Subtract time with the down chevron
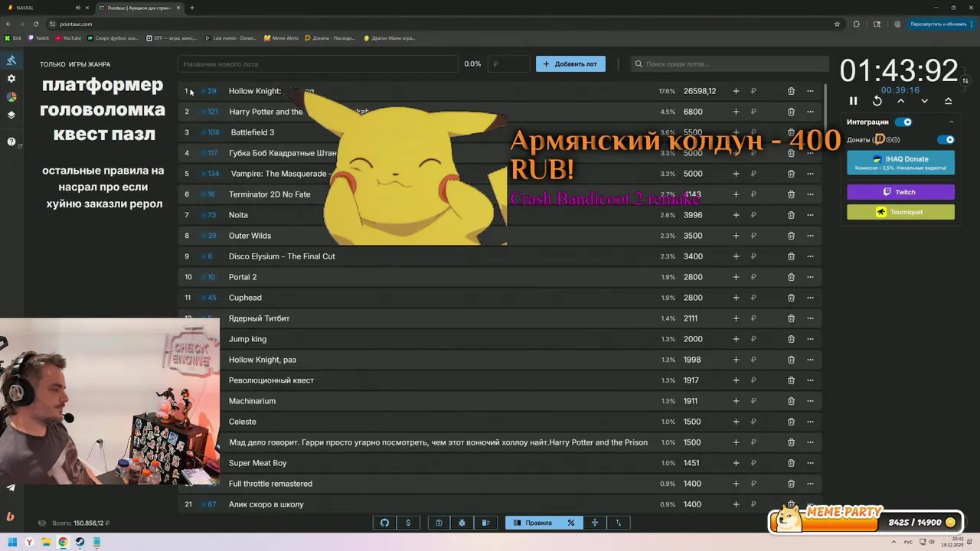Viewport: 980px width, 551px height. click(925, 101)
